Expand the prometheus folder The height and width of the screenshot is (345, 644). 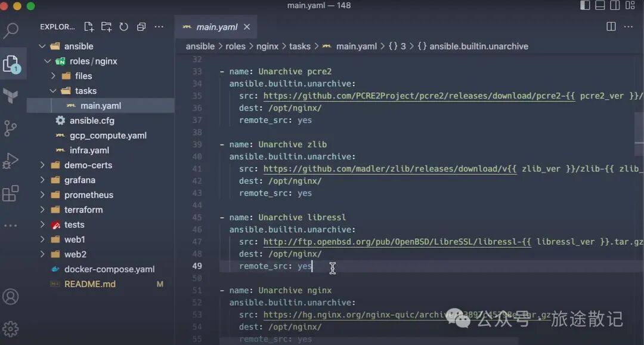[x=42, y=195]
